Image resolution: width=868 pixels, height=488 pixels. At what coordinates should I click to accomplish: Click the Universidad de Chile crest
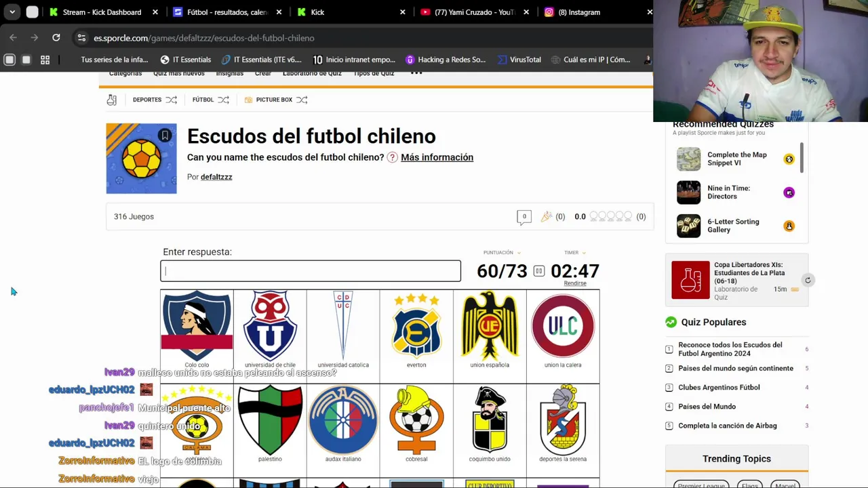tap(270, 326)
